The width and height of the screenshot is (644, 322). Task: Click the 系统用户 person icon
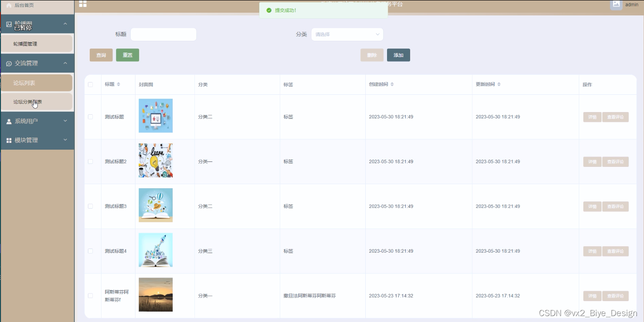(x=9, y=121)
